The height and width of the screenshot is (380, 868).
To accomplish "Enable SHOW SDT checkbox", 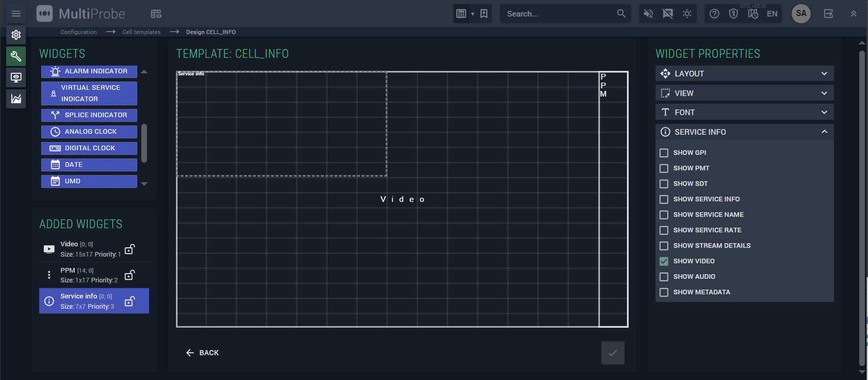I will click(664, 184).
